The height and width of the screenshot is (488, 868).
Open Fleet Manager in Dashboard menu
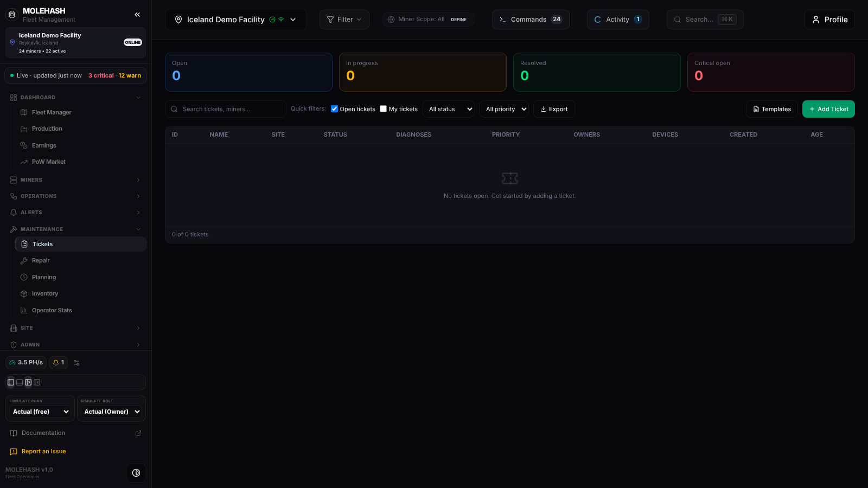(x=81, y=112)
